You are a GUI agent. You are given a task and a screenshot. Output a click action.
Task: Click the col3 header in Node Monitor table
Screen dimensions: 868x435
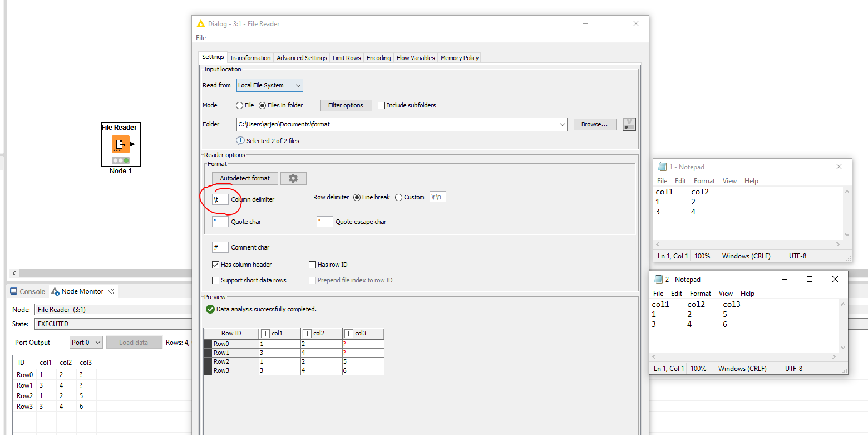pyautogui.click(x=86, y=363)
